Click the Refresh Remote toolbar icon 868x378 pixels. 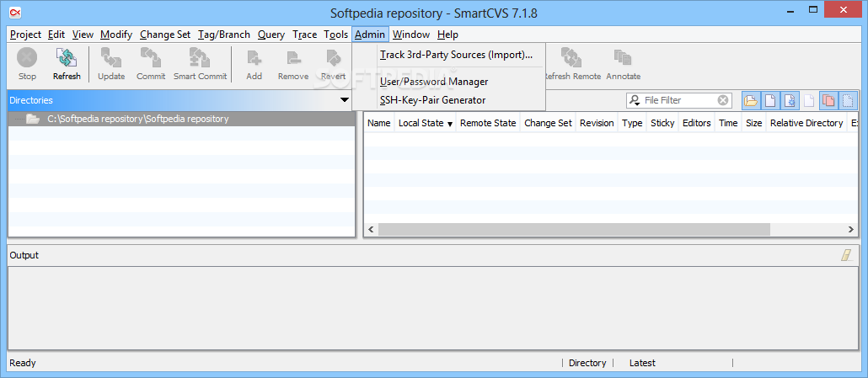point(571,58)
